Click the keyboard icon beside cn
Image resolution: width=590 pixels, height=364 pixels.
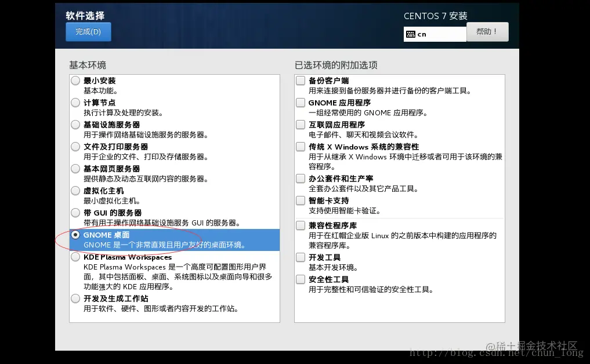pyautogui.click(x=411, y=34)
